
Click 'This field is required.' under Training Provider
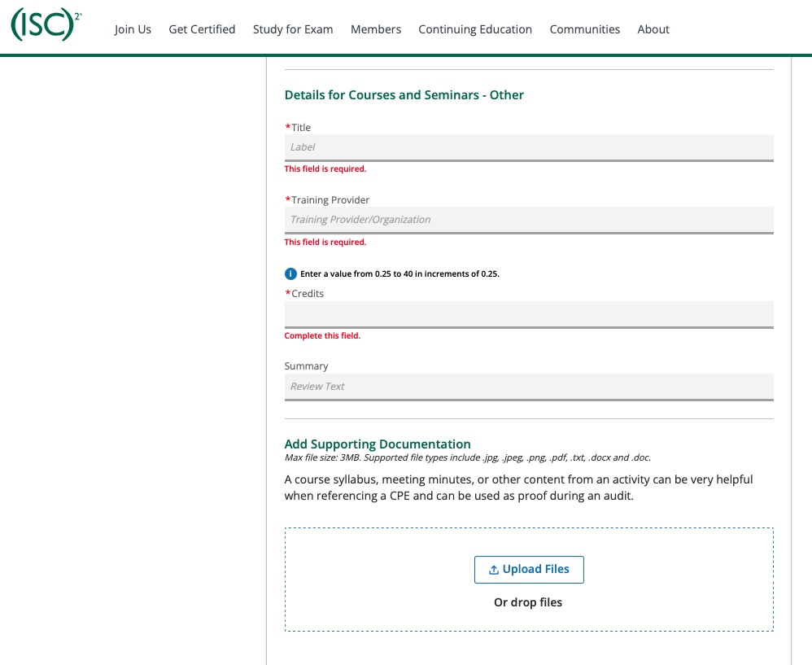[x=325, y=242]
